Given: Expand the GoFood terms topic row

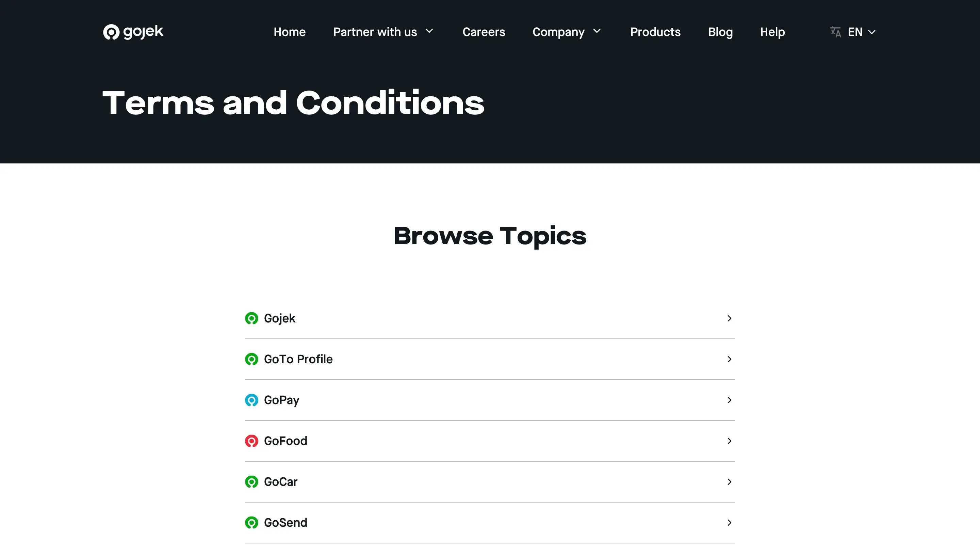Looking at the screenshot, I should pos(490,441).
